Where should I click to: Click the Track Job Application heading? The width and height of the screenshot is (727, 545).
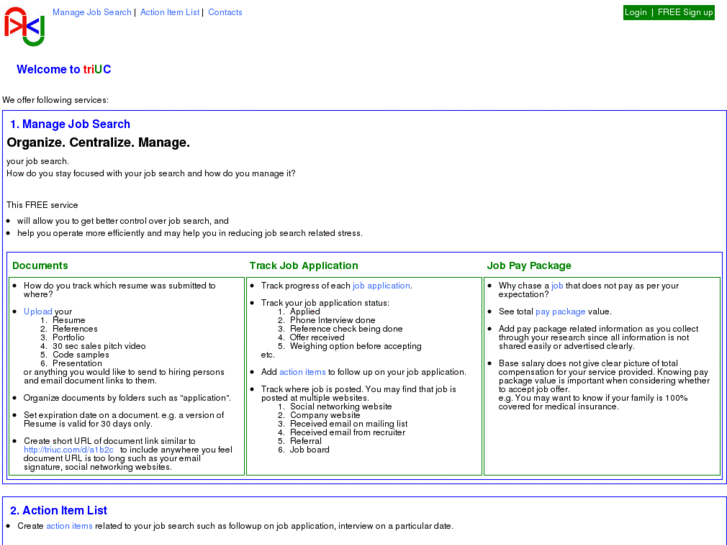pyautogui.click(x=304, y=266)
